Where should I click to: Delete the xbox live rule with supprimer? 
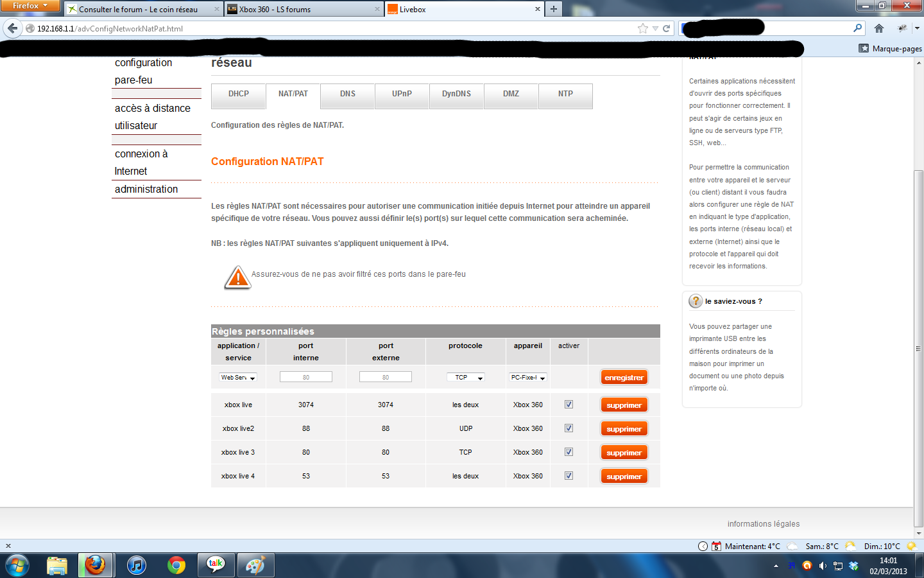click(x=624, y=405)
